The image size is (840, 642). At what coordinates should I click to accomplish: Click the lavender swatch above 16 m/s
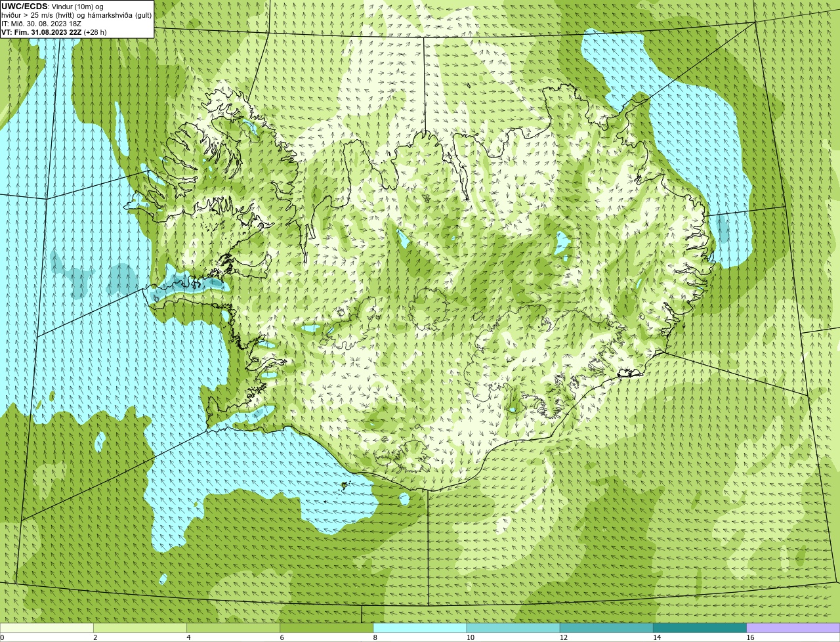pos(793,628)
